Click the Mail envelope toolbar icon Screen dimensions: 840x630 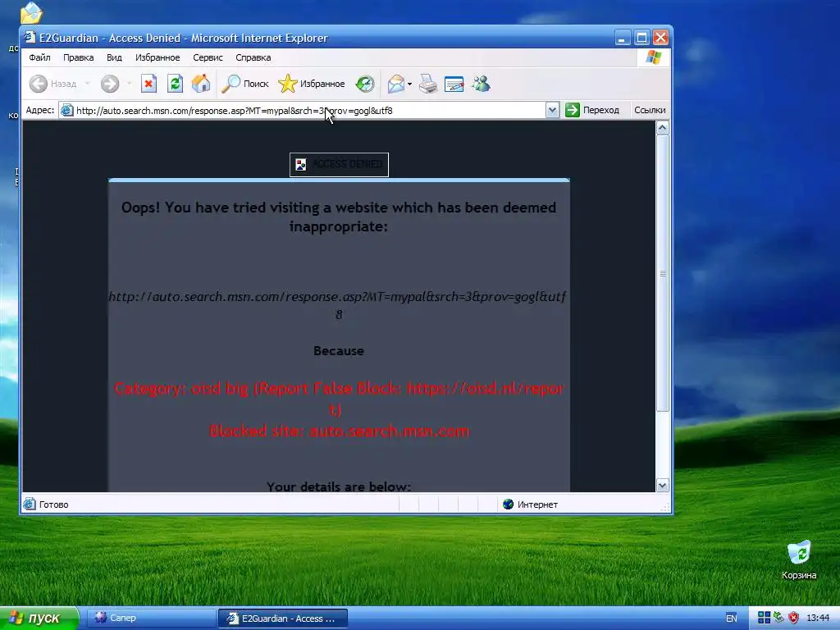pos(396,84)
